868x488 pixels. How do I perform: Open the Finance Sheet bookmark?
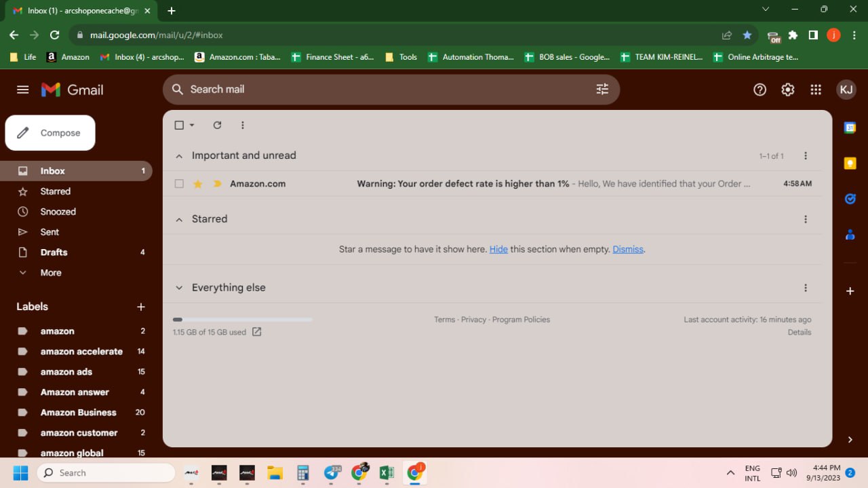point(332,57)
